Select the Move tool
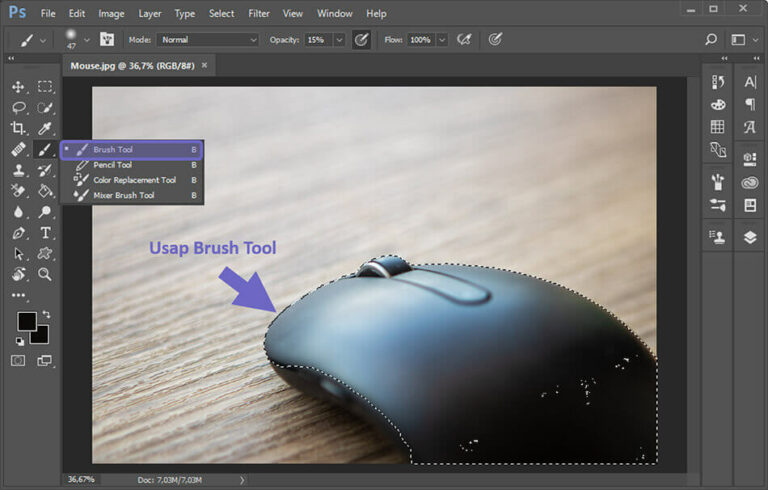 pos(18,87)
